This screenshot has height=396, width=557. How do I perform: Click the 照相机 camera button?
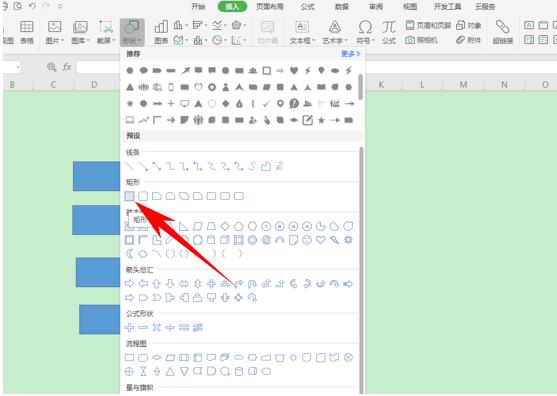(421, 40)
